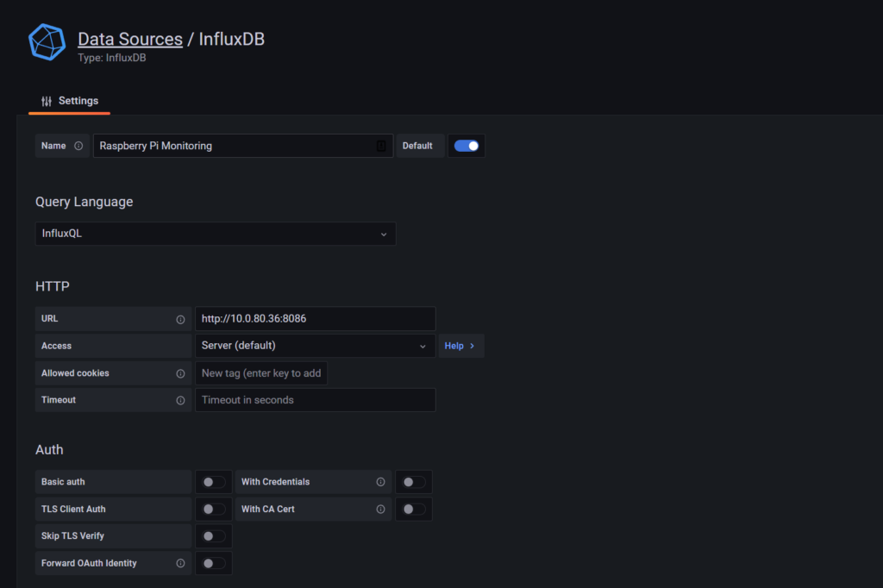The image size is (883, 588).
Task: Click the InfluxDB logo icon
Action: click(x=47, y=42)
